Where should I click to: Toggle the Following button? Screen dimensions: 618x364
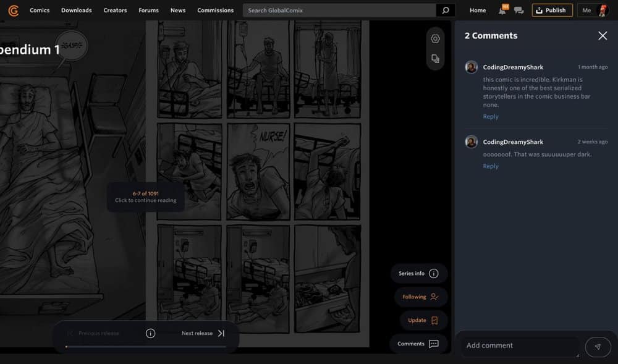[420, 297]
